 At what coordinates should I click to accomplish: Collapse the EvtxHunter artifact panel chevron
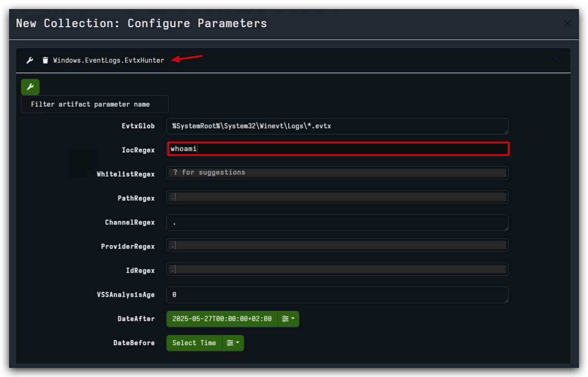(556, 61)
